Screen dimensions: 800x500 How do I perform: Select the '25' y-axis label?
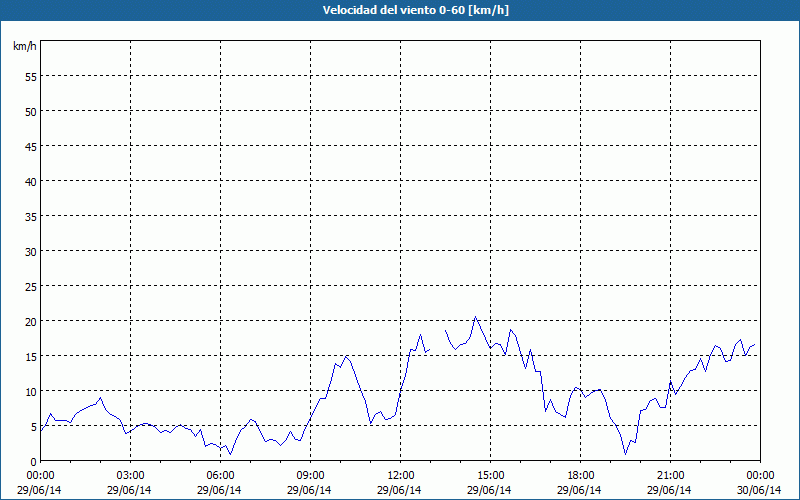[31, 287]
